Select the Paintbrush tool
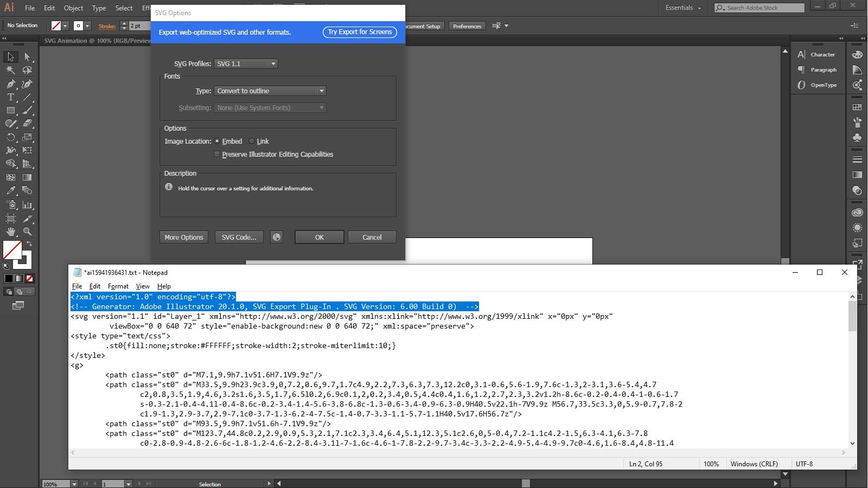Viewport: 868px width, 488px height. coord(27,110)
